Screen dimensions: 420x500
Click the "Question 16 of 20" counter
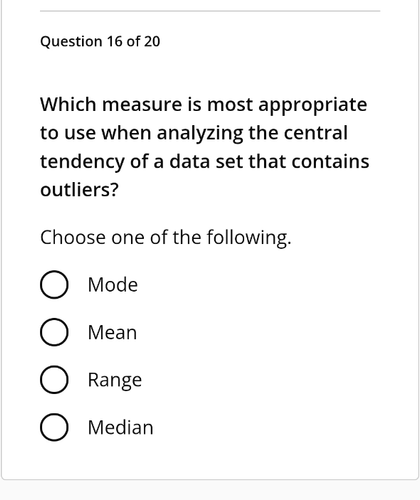(x=100, y=42)
